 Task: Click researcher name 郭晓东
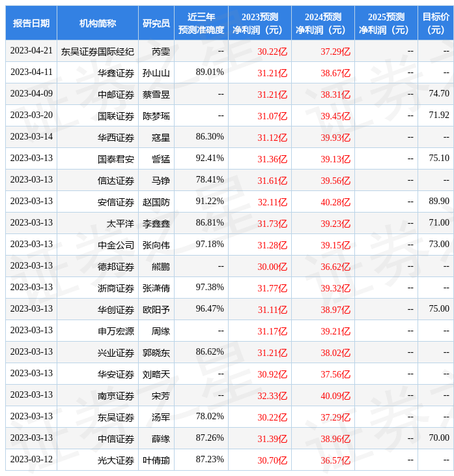point(156,353)
